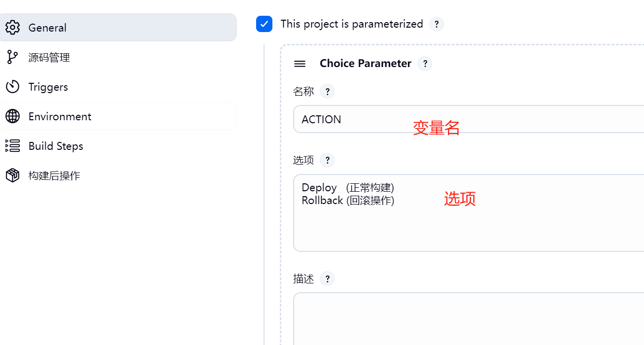Open help for Choice Parameter
The image size is (644, 345).
[425, 64]
